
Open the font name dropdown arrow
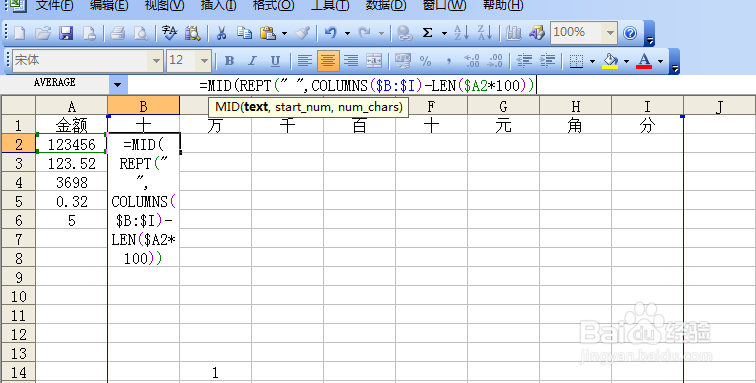tap(156, 61)
